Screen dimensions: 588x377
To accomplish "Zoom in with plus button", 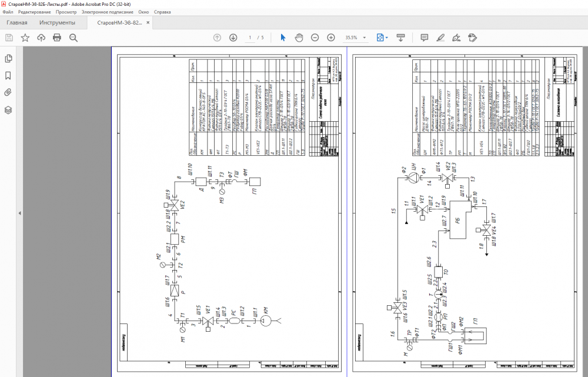I will pos(331,38).
